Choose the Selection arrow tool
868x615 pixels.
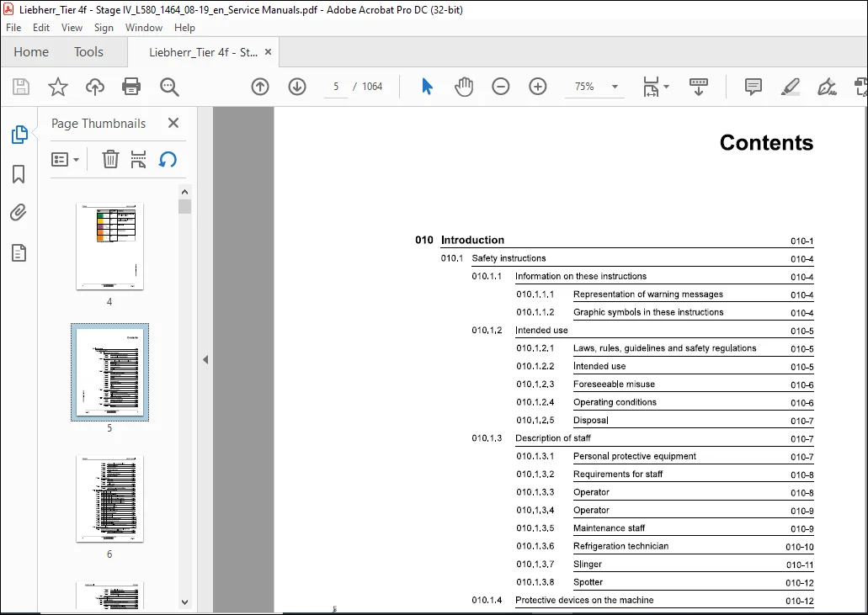click(x=427, y=87)
